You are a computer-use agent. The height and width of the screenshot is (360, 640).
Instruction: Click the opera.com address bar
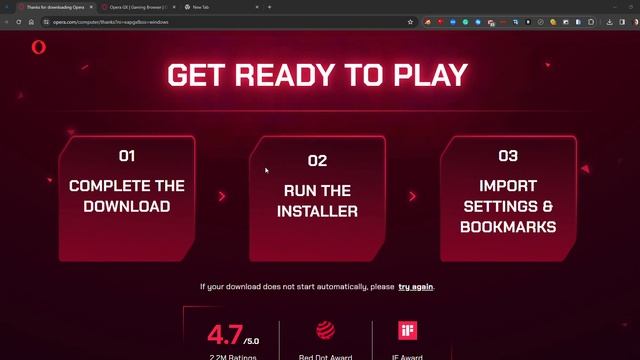229,22
